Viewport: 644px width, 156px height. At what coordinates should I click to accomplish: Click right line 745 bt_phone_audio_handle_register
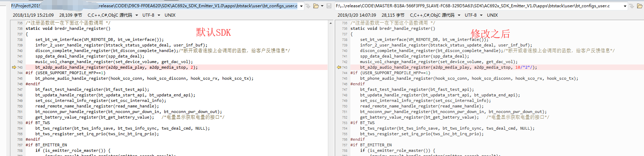pos(469,78)
